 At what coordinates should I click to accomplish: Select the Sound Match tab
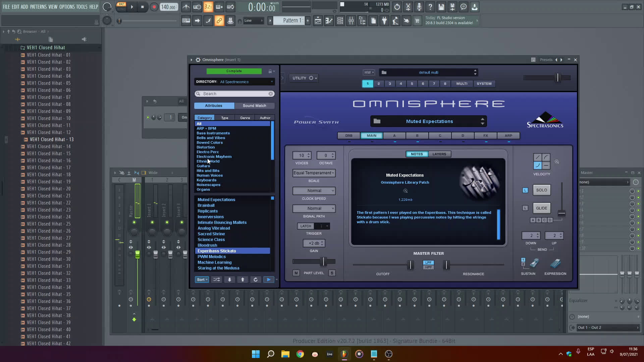point(255,106)
